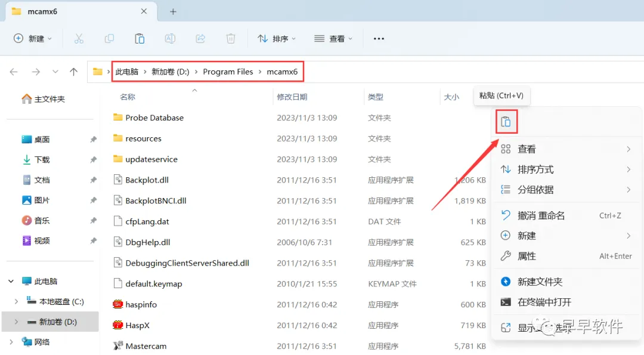Open the 查看 view dropdown in toolbar
Image resolution: width=644 pixels, height=355 pixels.
[x=333, y=39]
